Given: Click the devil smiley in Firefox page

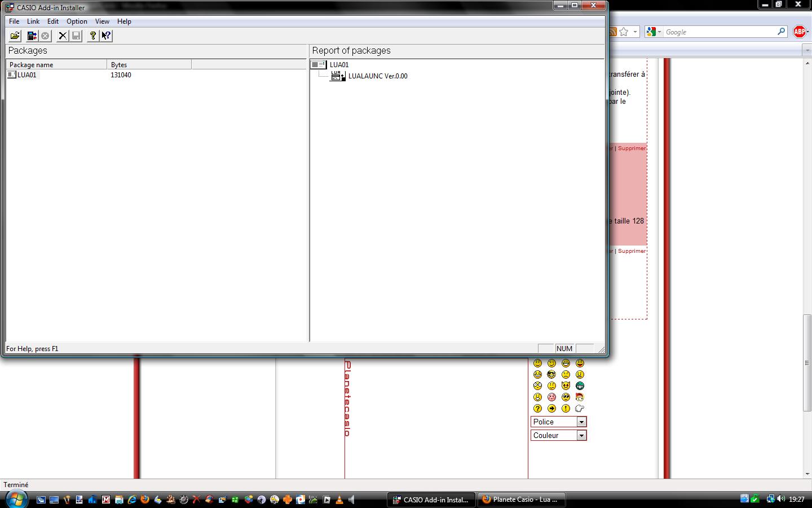Looking at the screenshot, I should pos(566,386).
